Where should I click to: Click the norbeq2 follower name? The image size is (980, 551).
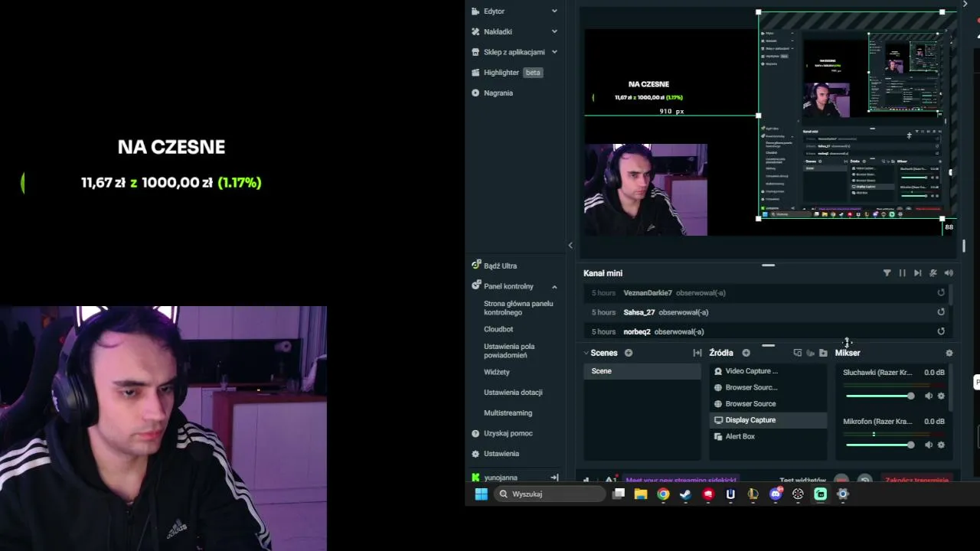637,331
